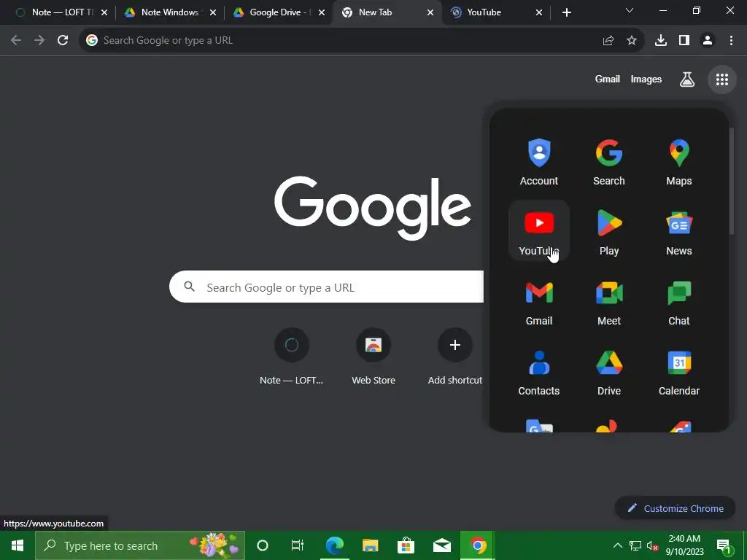Open Gmail icon in the apps panel

(539, 302)
